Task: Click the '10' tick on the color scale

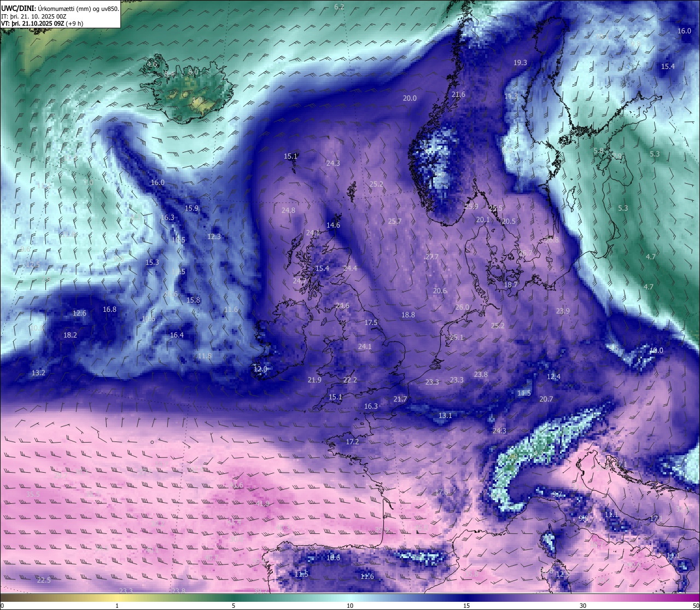Action: coord(350,606)
